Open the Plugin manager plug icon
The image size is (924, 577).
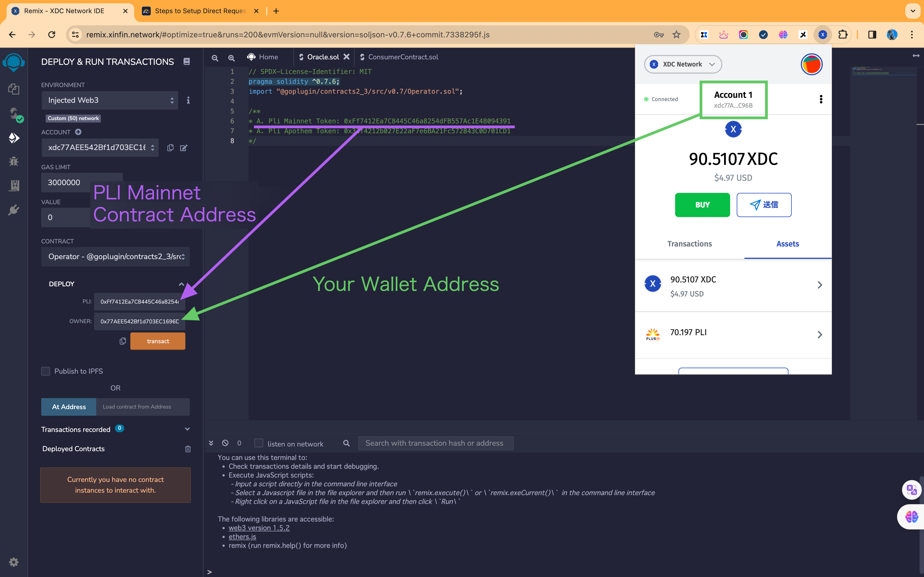14,210
